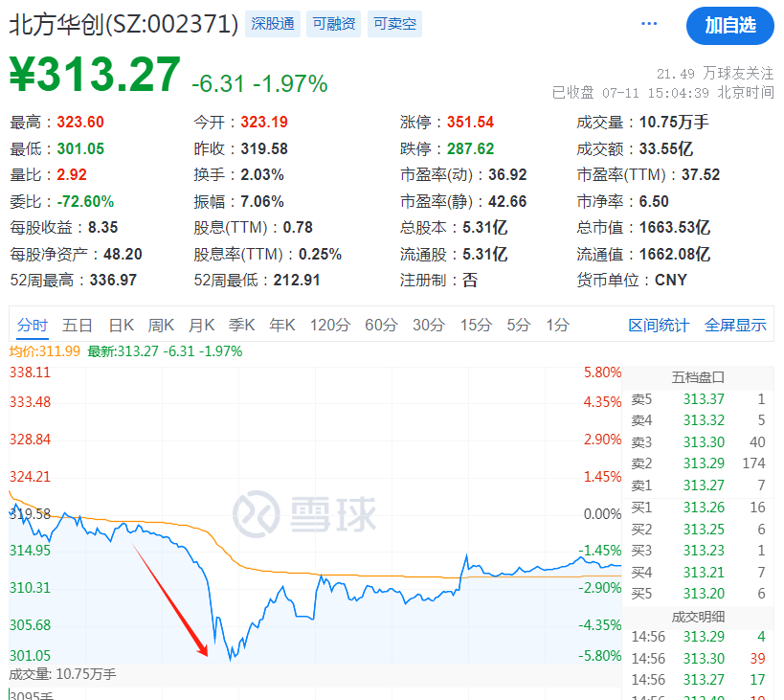Viewport: 784px width, 700px height.
Task: Switch to the 60分 chart tab
Action: pos(381,325)
